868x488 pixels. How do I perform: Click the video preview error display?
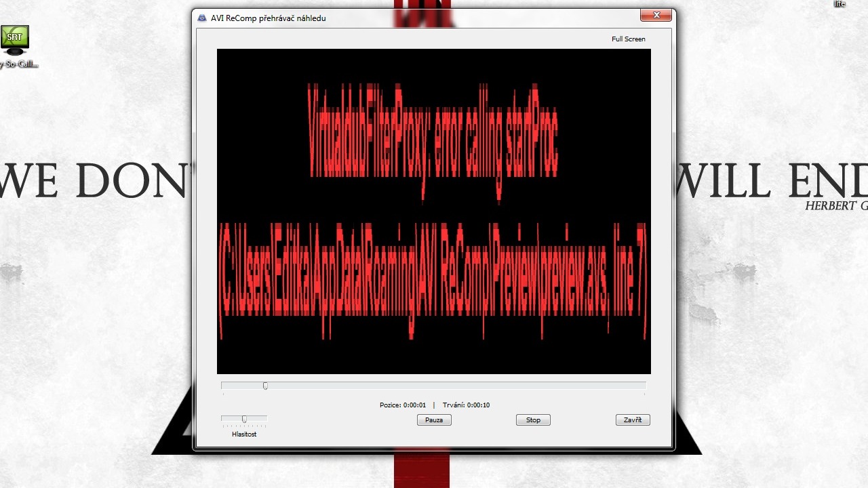click(x=434, y=211)
